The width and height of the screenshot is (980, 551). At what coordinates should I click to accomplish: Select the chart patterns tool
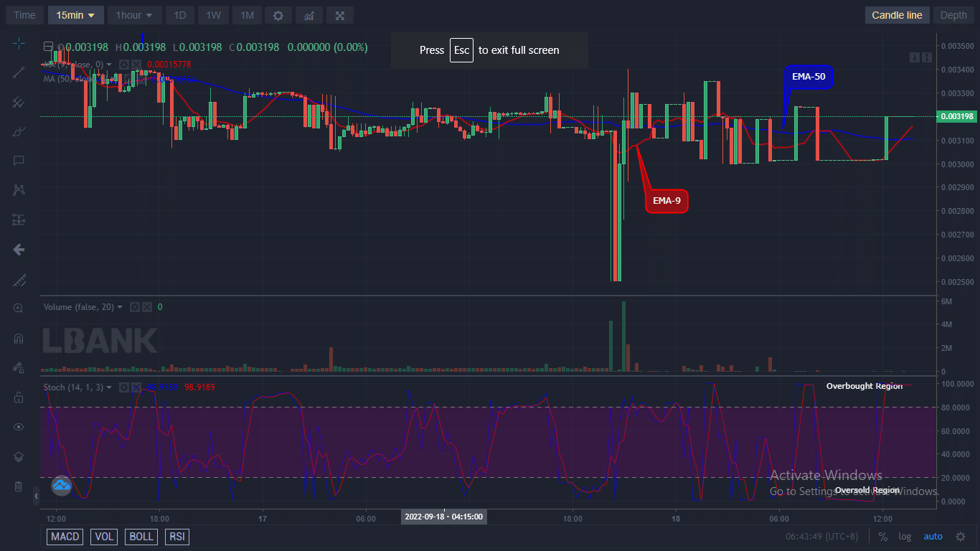click(19, 190)
